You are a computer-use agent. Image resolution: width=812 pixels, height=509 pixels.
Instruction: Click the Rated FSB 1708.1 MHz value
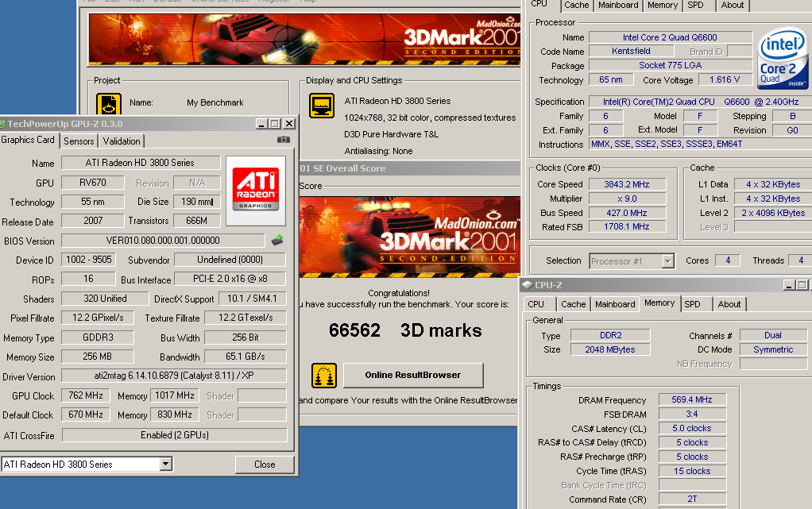tap(627, 227)
